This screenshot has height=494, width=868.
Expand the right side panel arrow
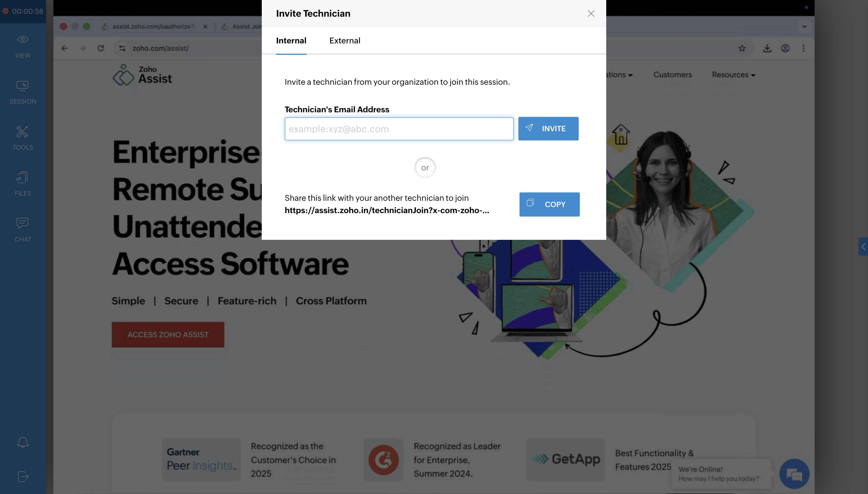click(863, 247)
